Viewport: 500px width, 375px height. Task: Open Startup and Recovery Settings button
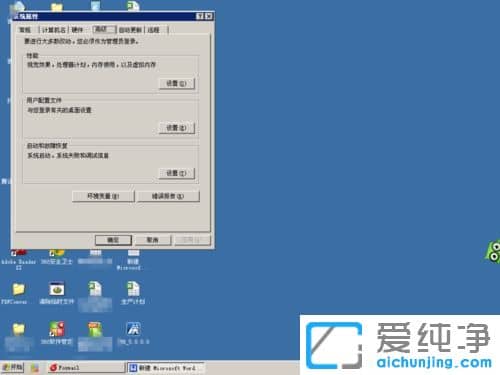tap(177, 173)
